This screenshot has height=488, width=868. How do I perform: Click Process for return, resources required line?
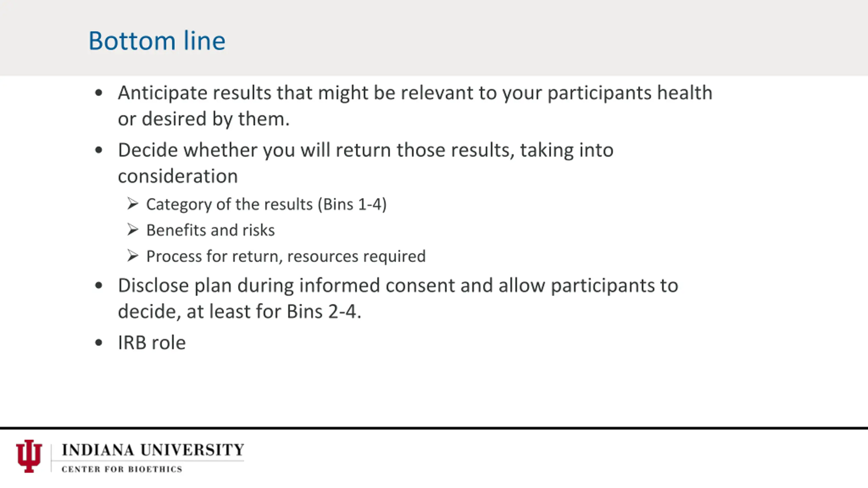click(x=286, y=256)
